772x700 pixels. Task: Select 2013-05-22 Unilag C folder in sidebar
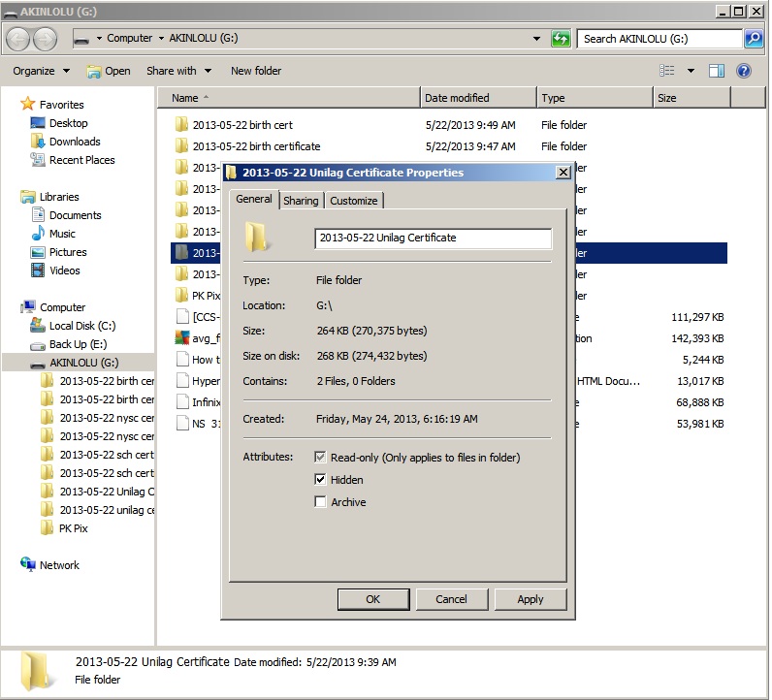coord(98,492)
